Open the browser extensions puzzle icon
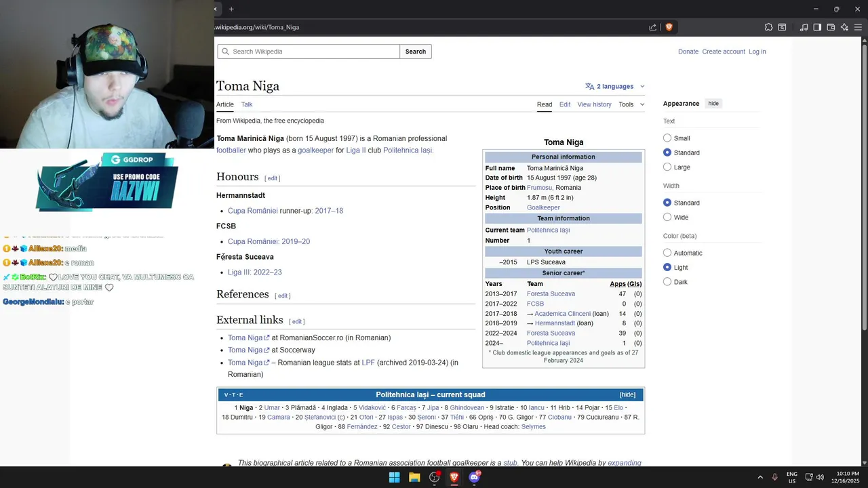The width and height of the screenshot is (868, 488). 768,27
